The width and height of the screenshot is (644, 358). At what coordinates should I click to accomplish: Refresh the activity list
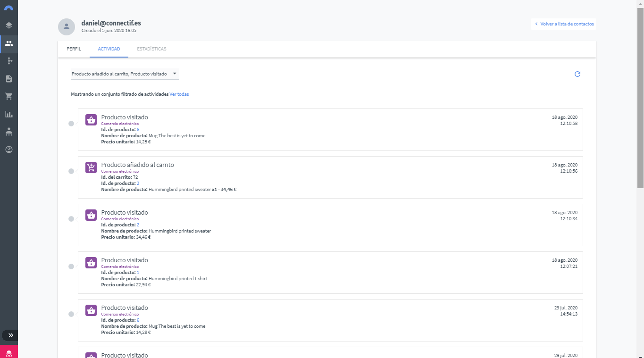coord(577,74)
